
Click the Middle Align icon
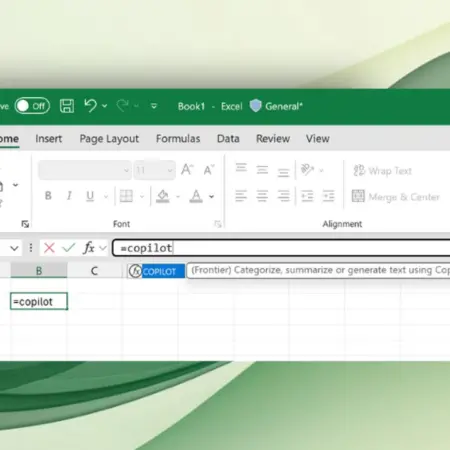click(262, 170)
